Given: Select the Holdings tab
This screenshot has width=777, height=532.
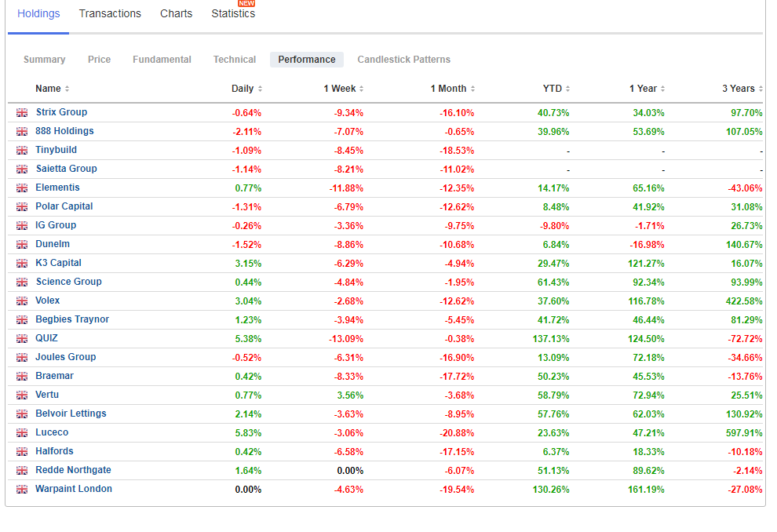Looking at the screenshot, I should click(x=38, y=14).
